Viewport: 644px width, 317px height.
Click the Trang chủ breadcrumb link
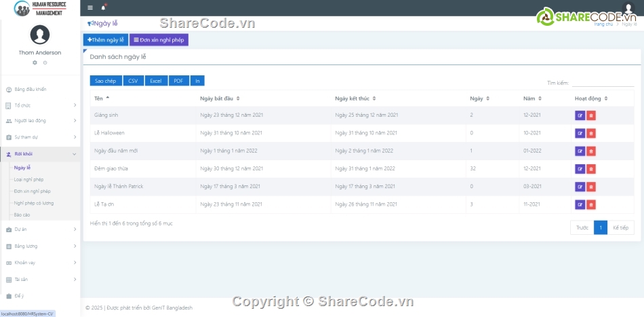click(603, 24)
